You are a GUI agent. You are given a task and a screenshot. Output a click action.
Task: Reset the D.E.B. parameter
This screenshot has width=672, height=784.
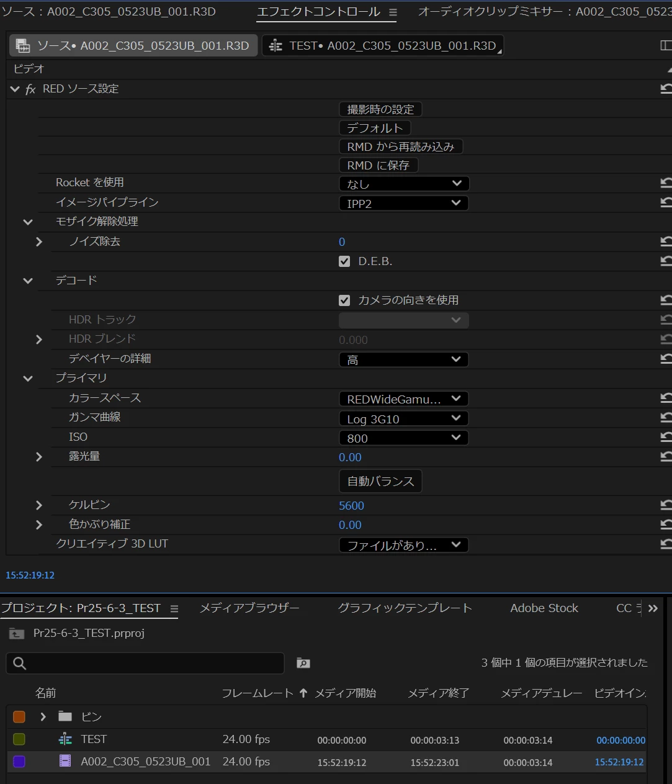point(666,261)
